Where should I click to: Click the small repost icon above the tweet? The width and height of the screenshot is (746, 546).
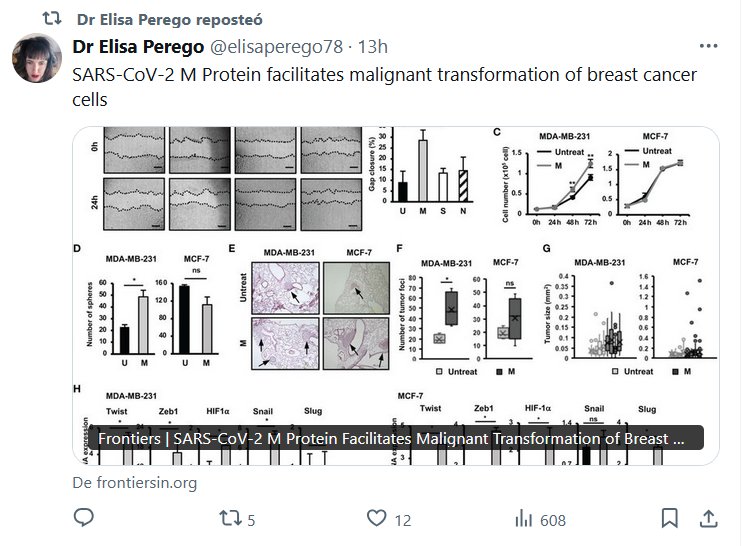(x=55, y=18)
